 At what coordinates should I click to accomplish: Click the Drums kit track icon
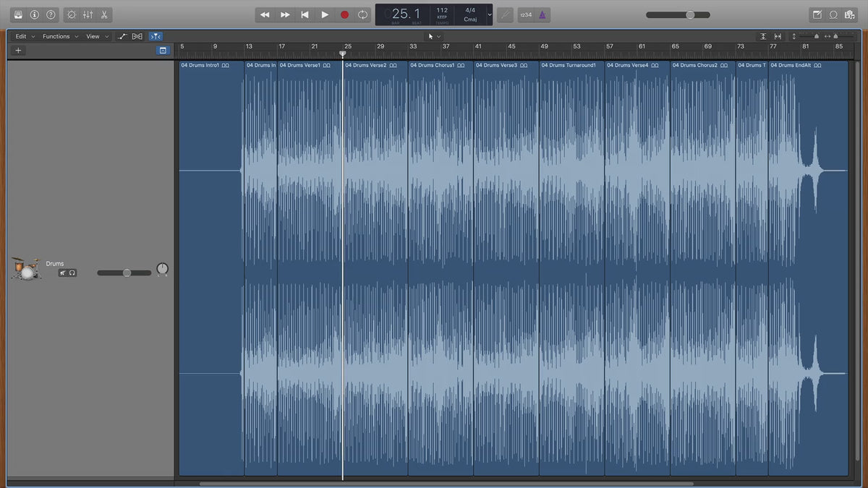tap(27, 268)
